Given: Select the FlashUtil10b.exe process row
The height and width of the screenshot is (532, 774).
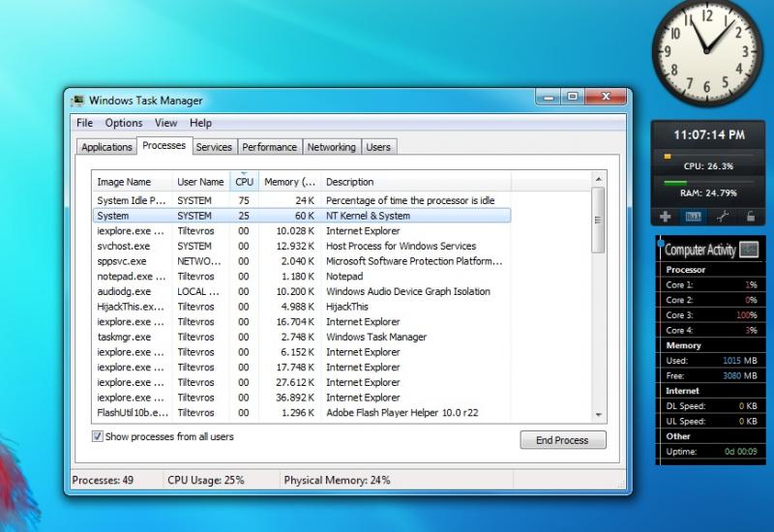Looking at the screenshot, I should tap(302, 413).
